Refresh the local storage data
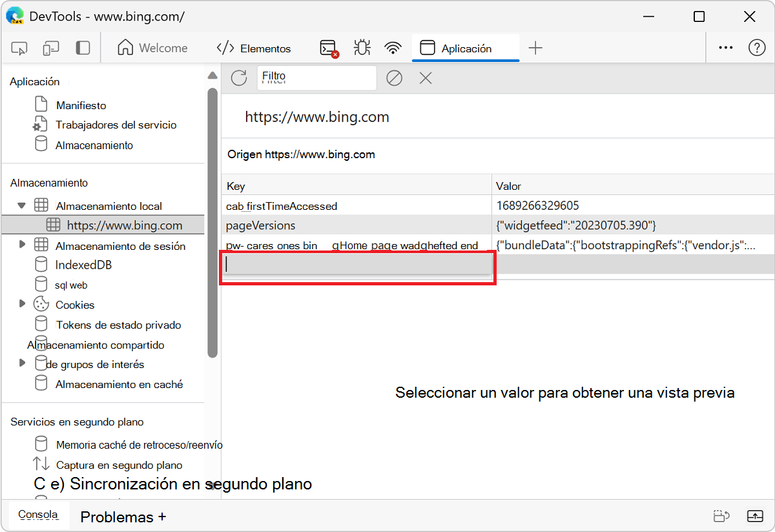This screenshot has width=775, height=532. 238,77
